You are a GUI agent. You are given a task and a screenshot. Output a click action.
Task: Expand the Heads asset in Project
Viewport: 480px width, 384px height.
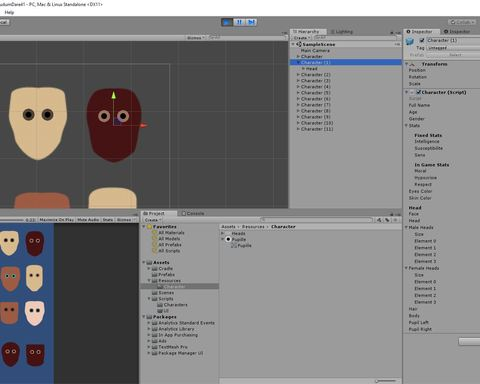[x=223, y=233]
